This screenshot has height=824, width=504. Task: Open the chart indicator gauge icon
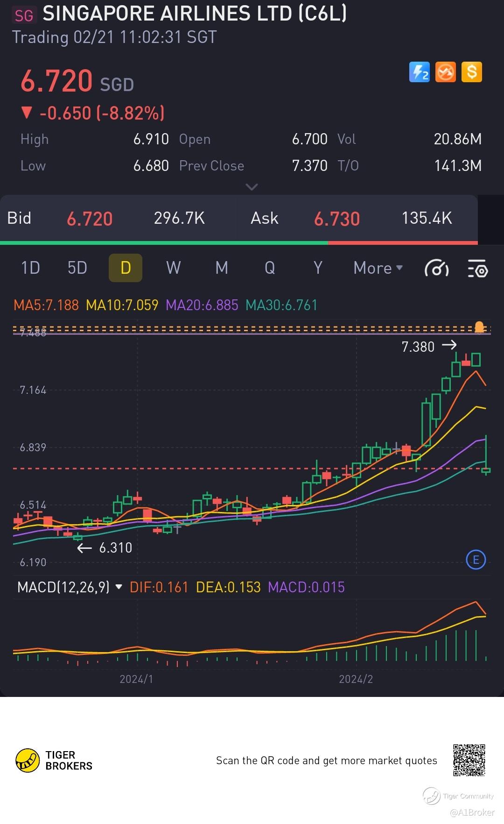click(x=436, y=269)
